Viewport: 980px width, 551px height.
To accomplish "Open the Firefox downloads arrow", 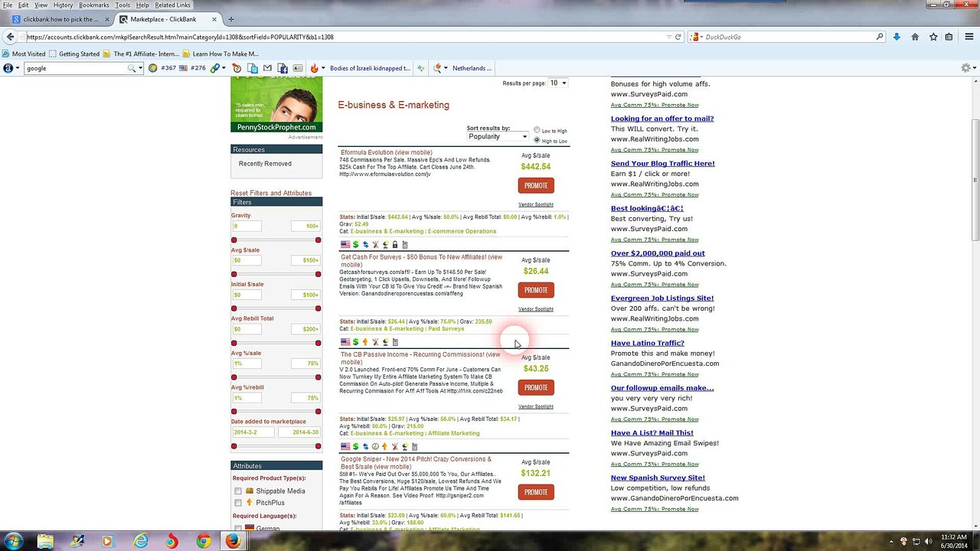I will [x=897, y=37].
